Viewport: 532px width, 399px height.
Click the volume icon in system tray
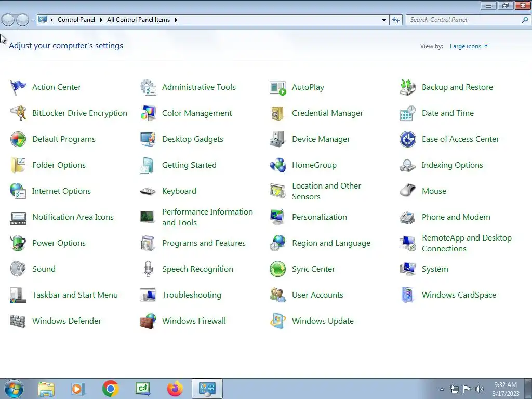click(480, 389)
